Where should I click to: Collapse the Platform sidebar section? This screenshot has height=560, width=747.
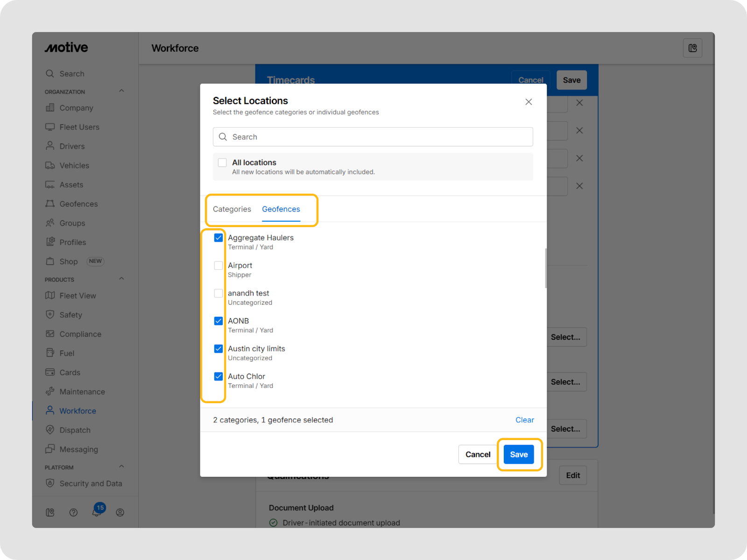121,467
